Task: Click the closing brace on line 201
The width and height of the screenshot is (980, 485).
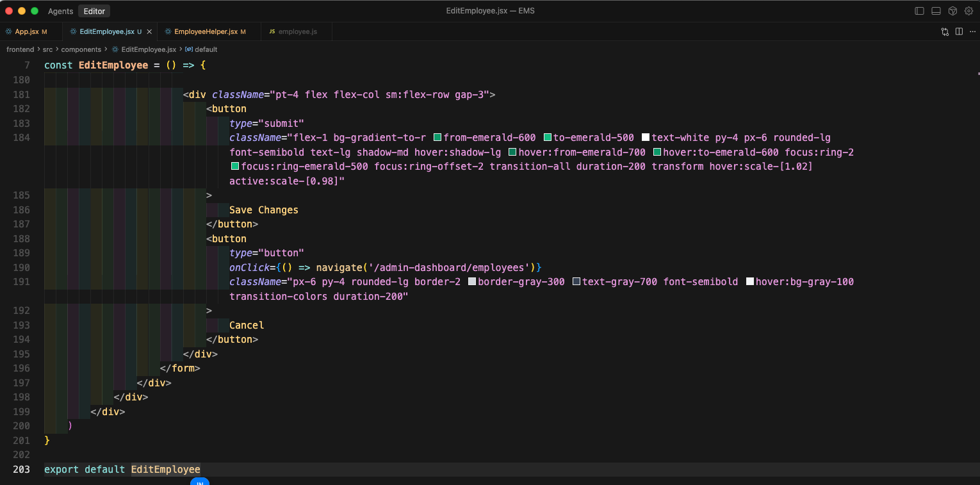Action: point(47,440)
